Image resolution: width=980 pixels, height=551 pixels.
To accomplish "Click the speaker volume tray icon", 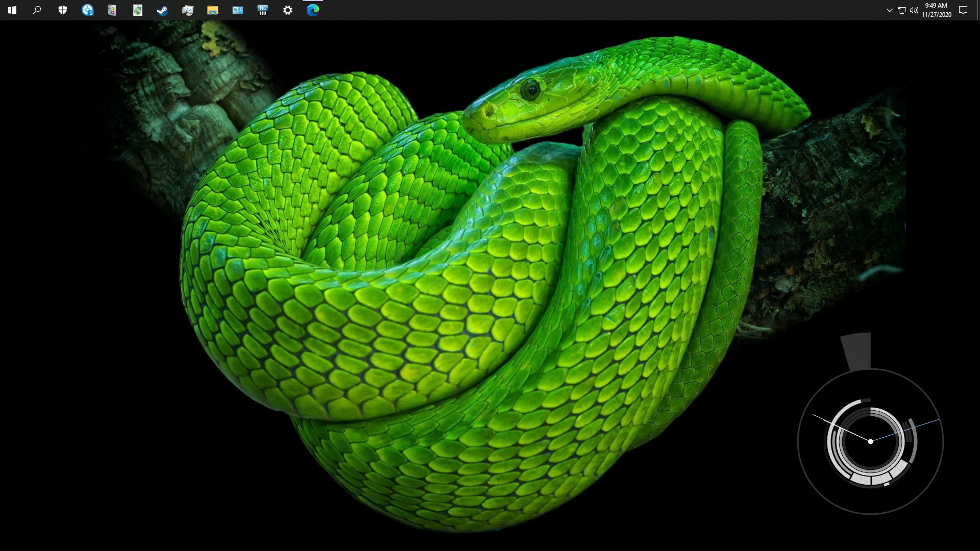I will coord(914,10).
